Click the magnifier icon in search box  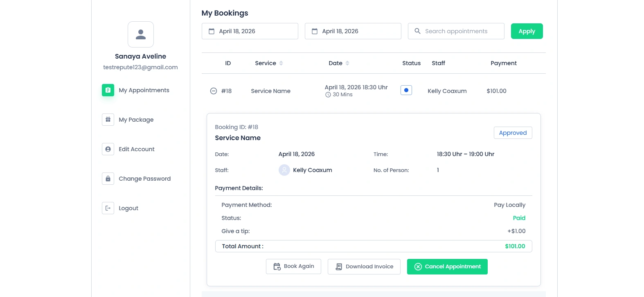[x=417, y=31]
